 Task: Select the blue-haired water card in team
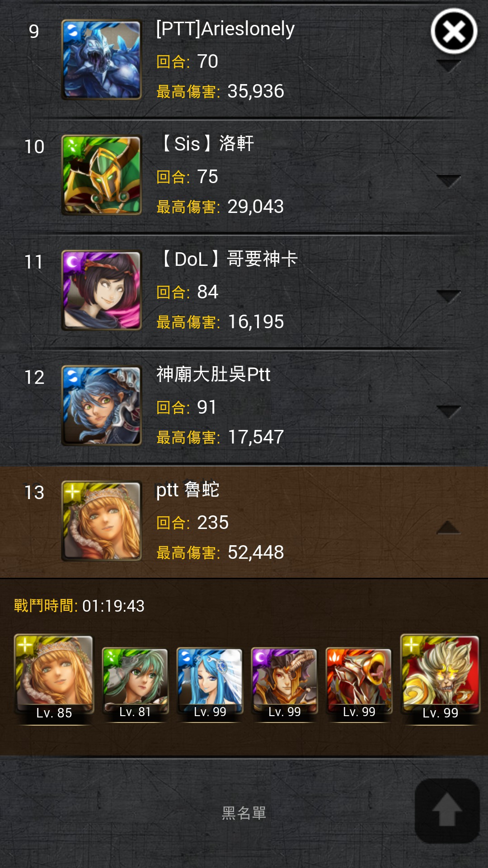[210, 683]
